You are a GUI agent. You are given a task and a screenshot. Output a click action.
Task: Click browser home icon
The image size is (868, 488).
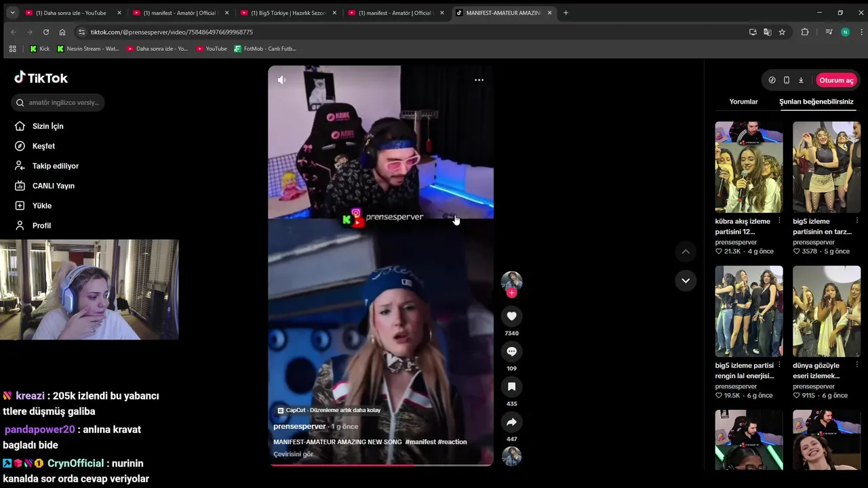[x=62, y=32]
